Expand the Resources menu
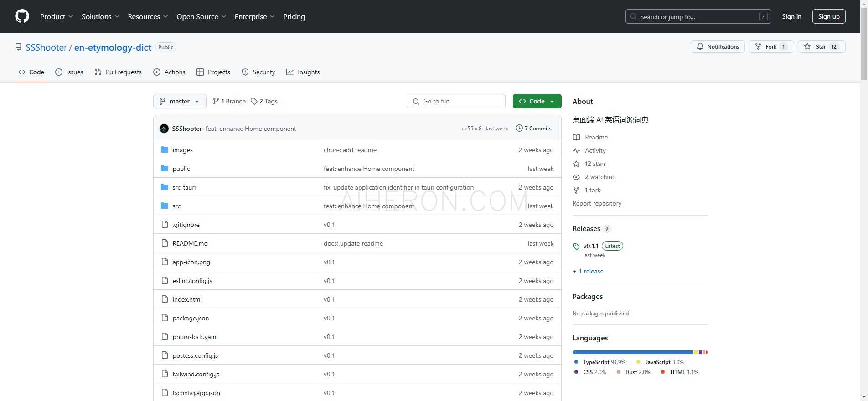 coord(148,16)
